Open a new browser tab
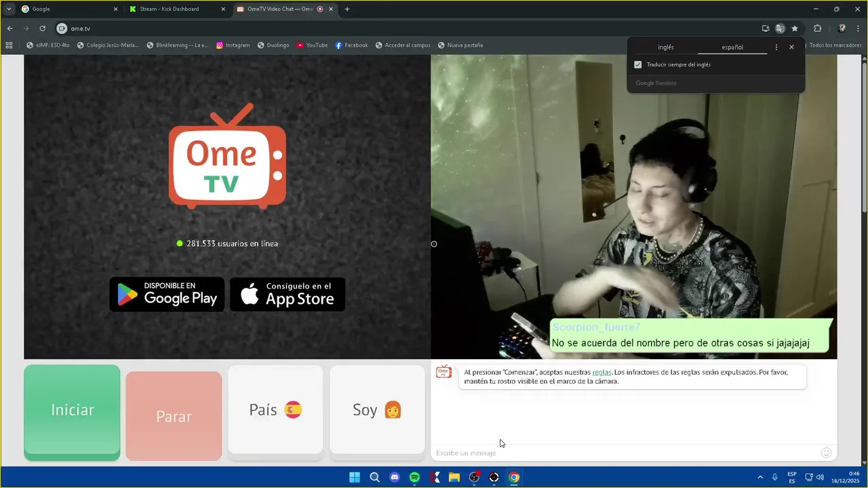The image size is (868, 488). (347, 9)
